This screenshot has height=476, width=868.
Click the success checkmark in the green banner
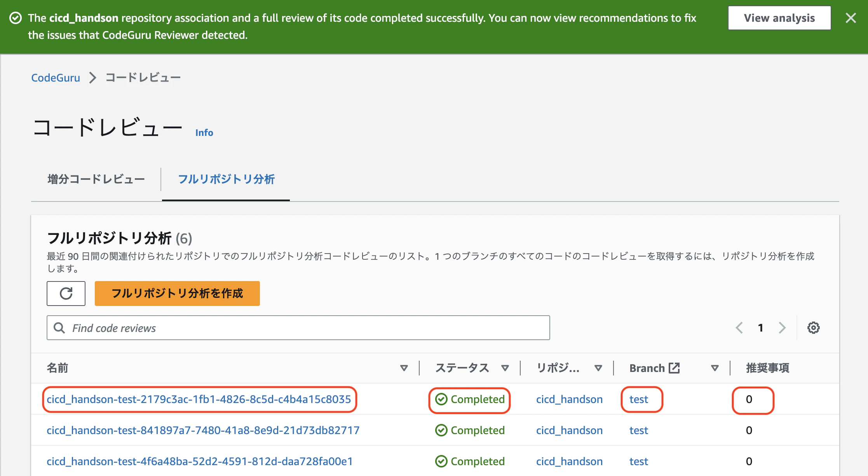tap(15, 17)
